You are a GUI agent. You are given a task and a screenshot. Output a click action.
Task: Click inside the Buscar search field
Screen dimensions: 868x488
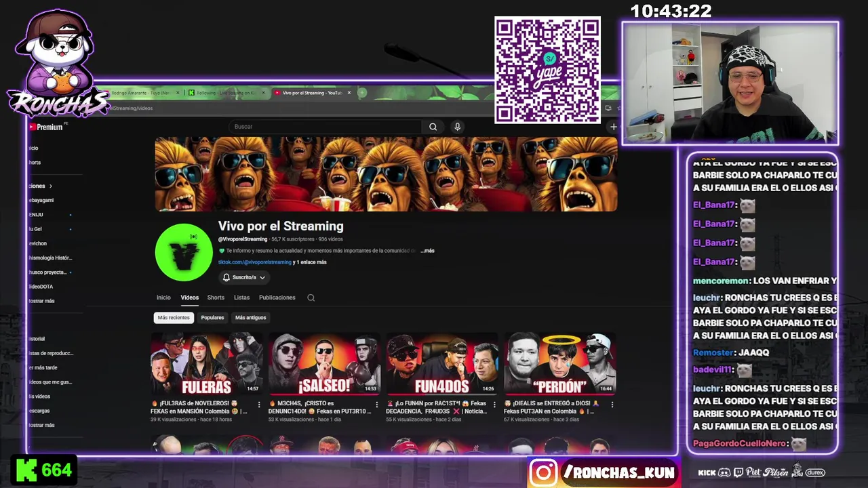click(325, 127)
